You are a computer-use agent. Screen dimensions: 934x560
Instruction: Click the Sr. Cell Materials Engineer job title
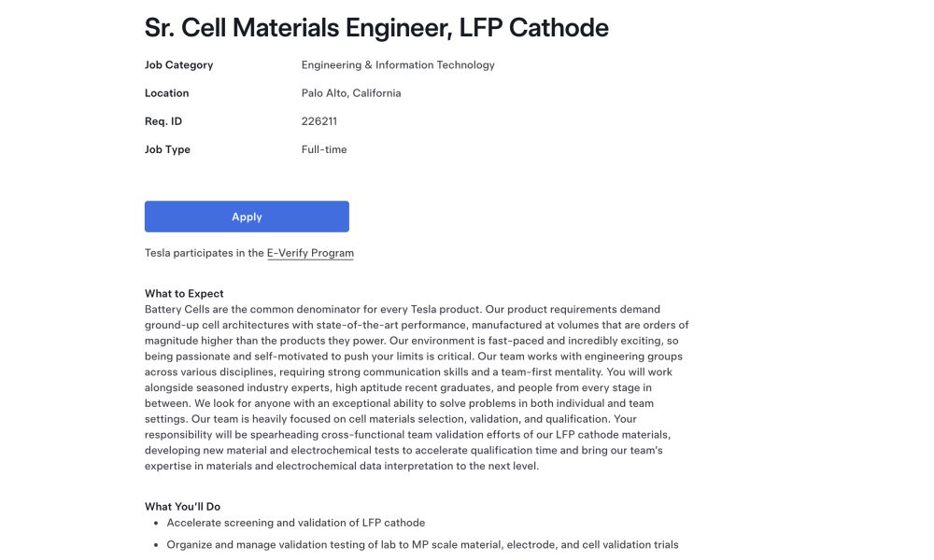click(x=376, y=28)
